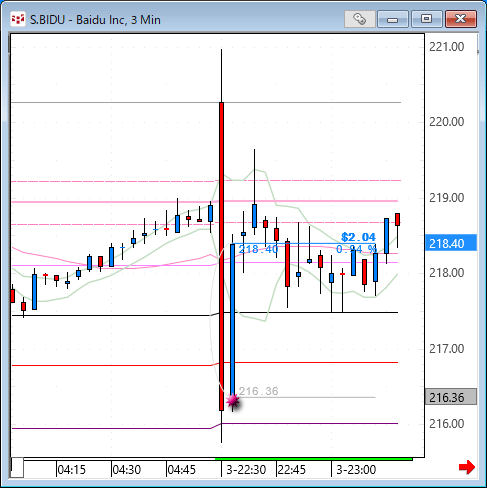The width and height of the screenshot is (487, 488).
Task: Click the CQG chart logo icon in title bar
Action: click(x=17, y=19)
